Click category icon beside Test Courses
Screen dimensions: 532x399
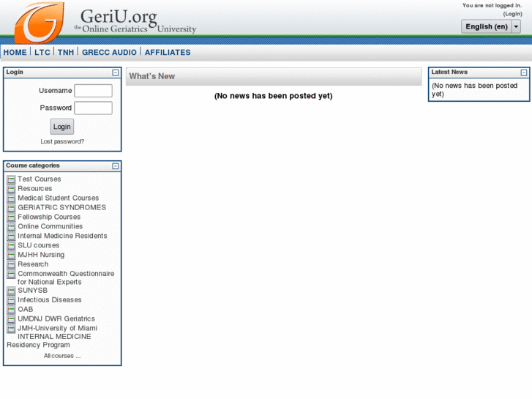(11, 179)
